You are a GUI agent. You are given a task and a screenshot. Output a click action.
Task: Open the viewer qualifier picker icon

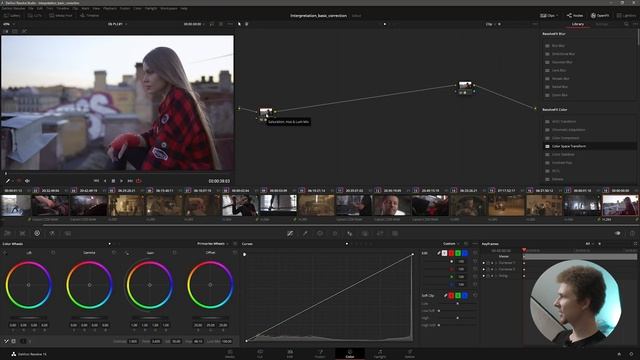pos(7,181)
